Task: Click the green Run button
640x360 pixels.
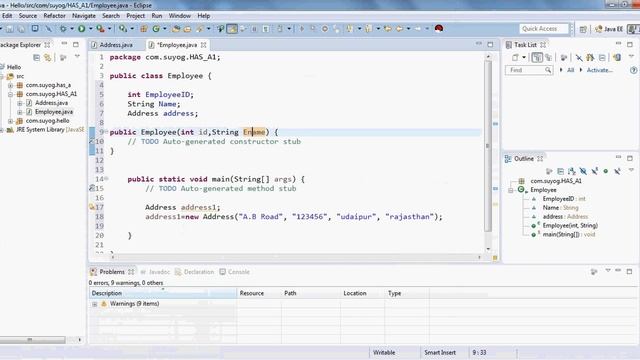Action: click(x=82, y=29)
